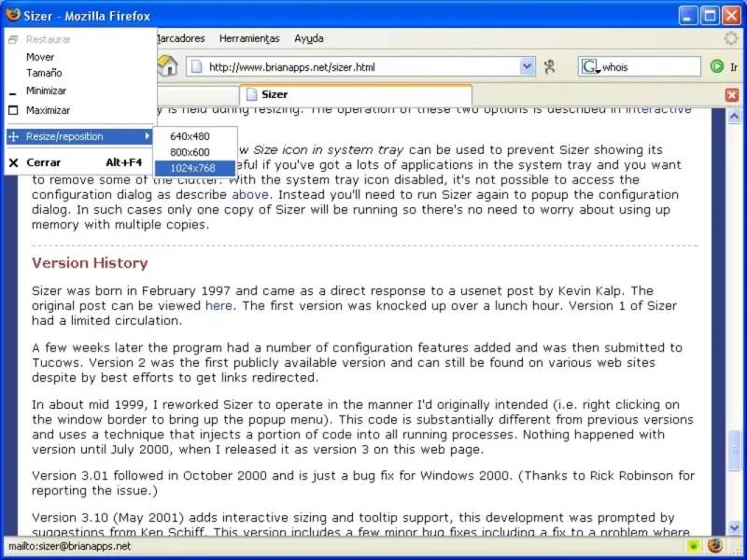Screen dimensions: 747x560
Task: Click the vertical scrollbar thumb
Action: [734, 450]
